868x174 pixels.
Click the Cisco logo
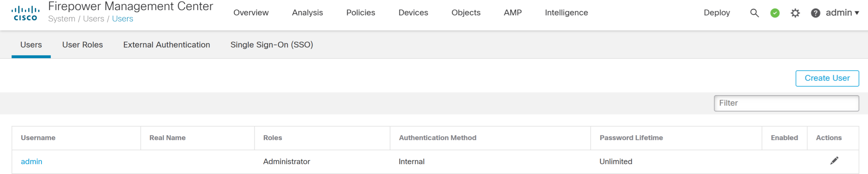pos(25,13)
